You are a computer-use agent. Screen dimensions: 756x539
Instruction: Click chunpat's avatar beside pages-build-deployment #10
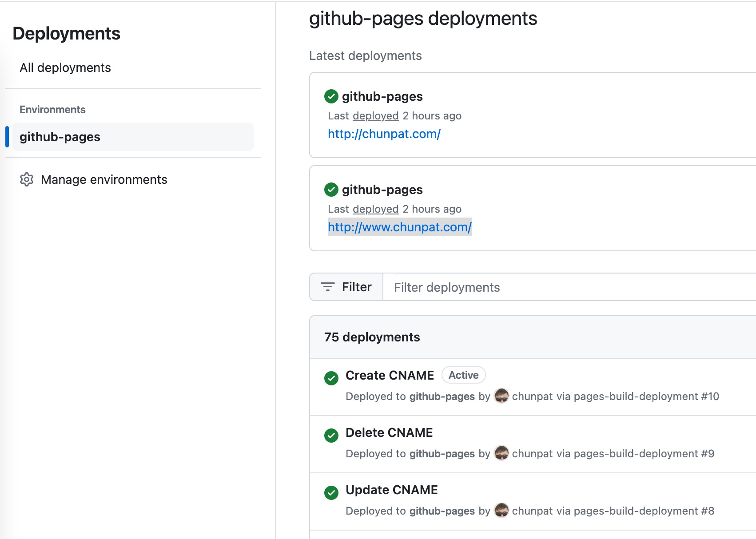coord(501,396)
